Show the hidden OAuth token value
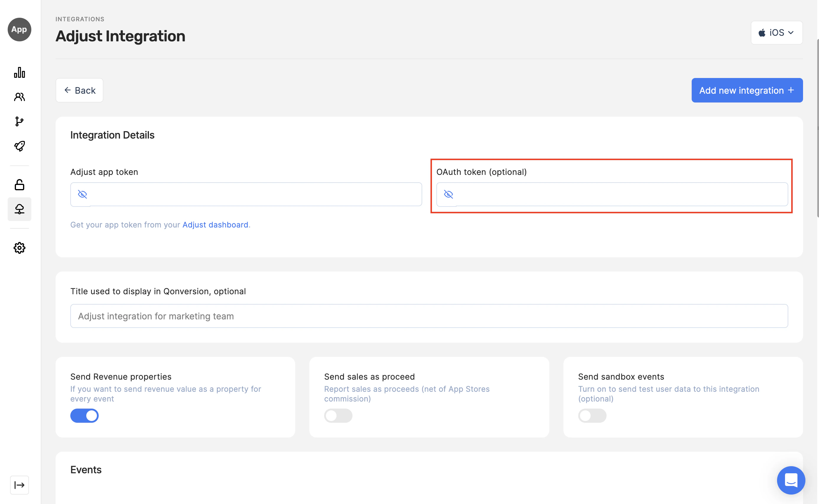Image resolution: width=819 pixels, height=504 pixels. (x=448, y=194)
